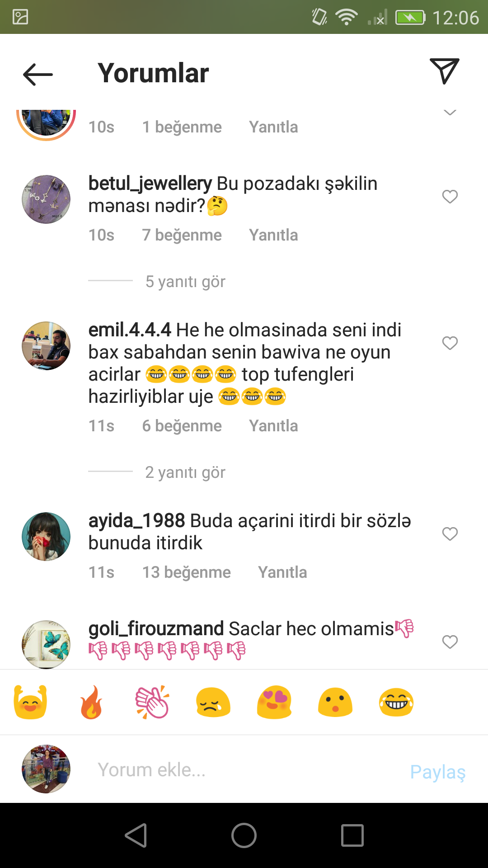Insert the raised hands emoji

30,702
